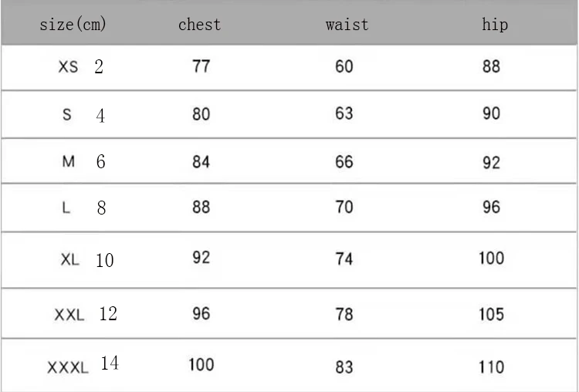
Task: Click the XL size label
Action: point(69,260)
